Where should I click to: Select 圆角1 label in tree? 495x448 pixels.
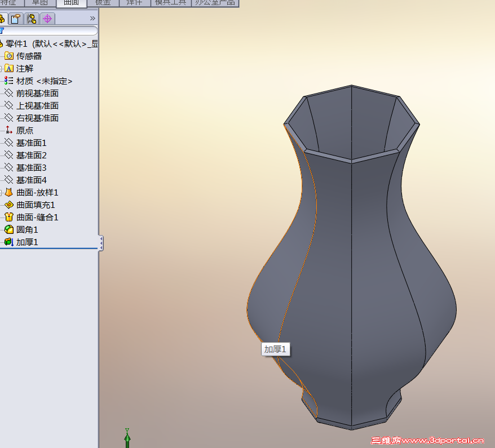27,230
